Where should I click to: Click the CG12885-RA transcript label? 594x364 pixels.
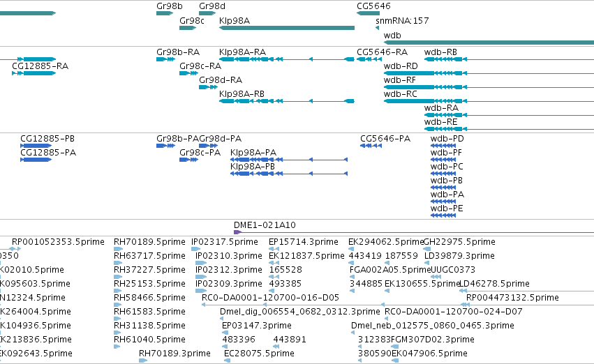(40, 66)
